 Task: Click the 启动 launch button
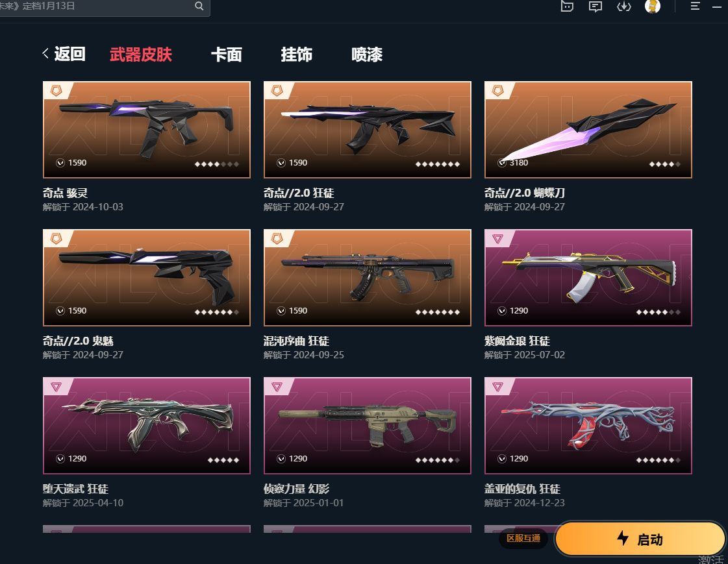[640, 539]
